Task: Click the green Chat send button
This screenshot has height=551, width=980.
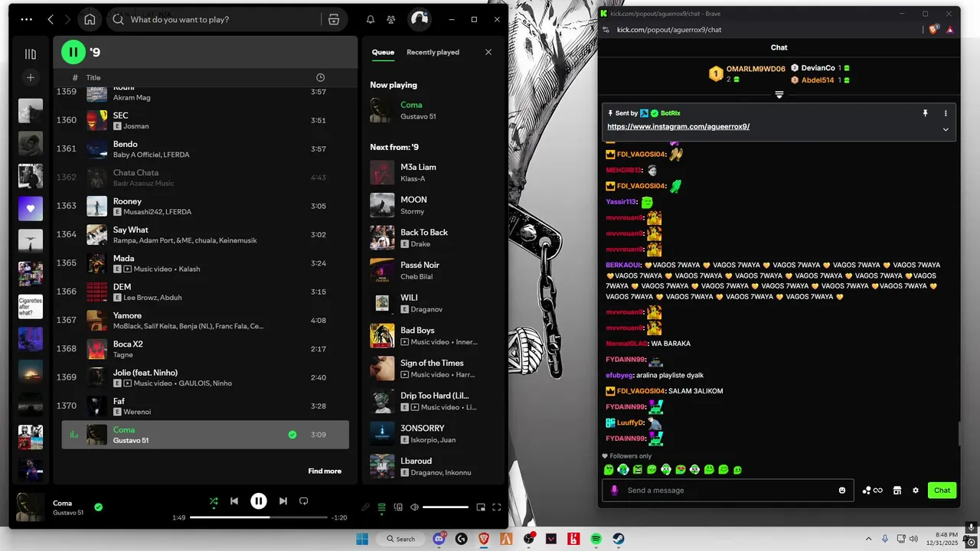Action: [942, 491]
